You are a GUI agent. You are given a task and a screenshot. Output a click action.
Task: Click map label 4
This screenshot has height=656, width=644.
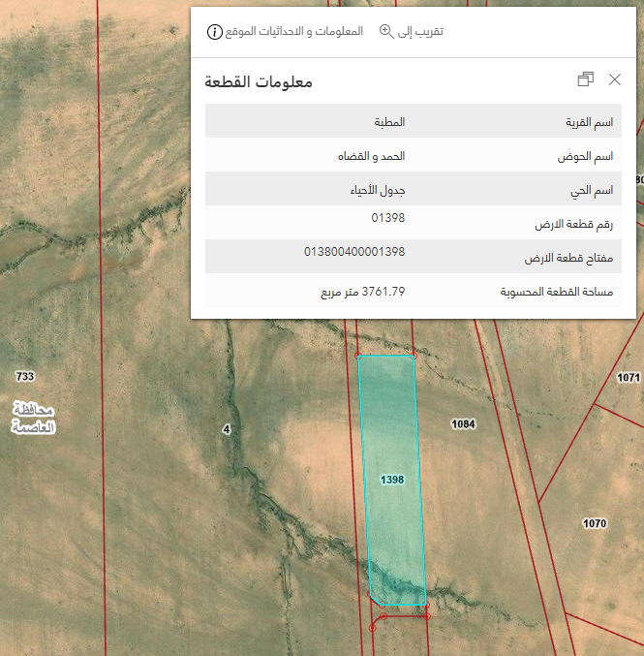click(x=227, y=429)
